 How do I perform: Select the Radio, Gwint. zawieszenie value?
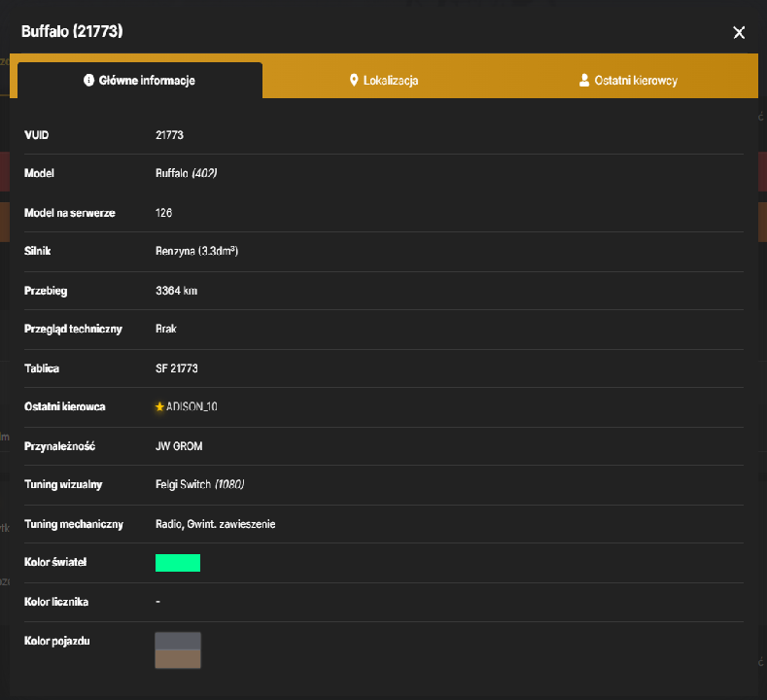coord(215,524)
